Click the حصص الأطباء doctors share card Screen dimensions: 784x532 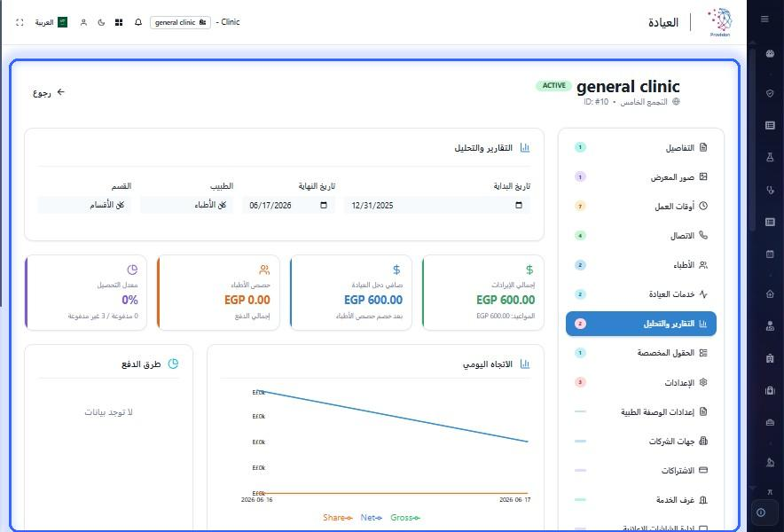[x=218, y=293]
